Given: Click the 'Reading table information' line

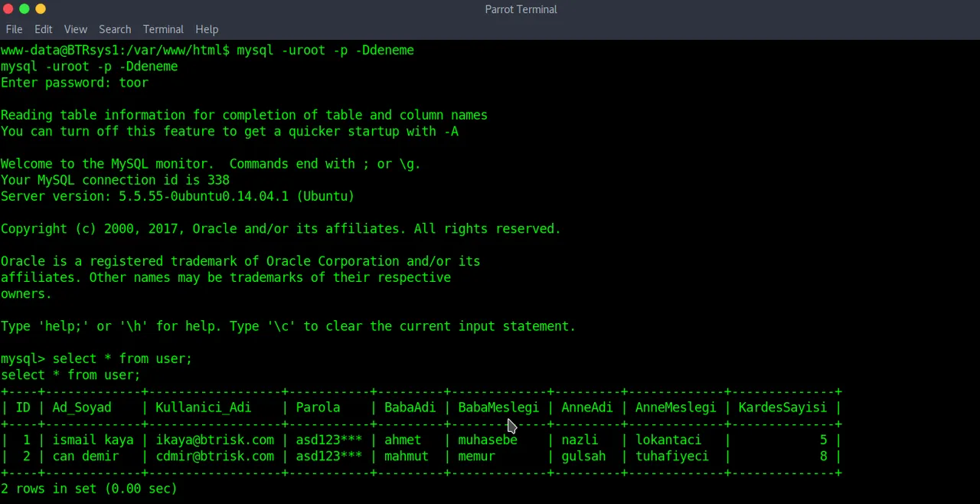Looking at the screenshot, I should [244, 115].
